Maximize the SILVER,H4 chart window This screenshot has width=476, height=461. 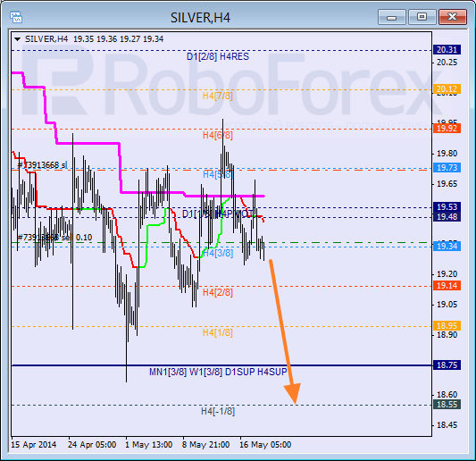tap(422, 17)
